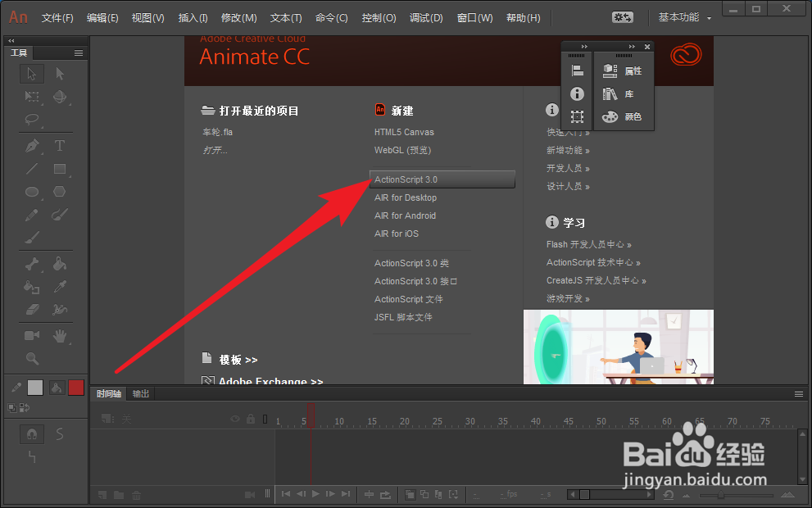Click AIR for Android option
The image size is (812, 508).
click(x=405, y=215)
